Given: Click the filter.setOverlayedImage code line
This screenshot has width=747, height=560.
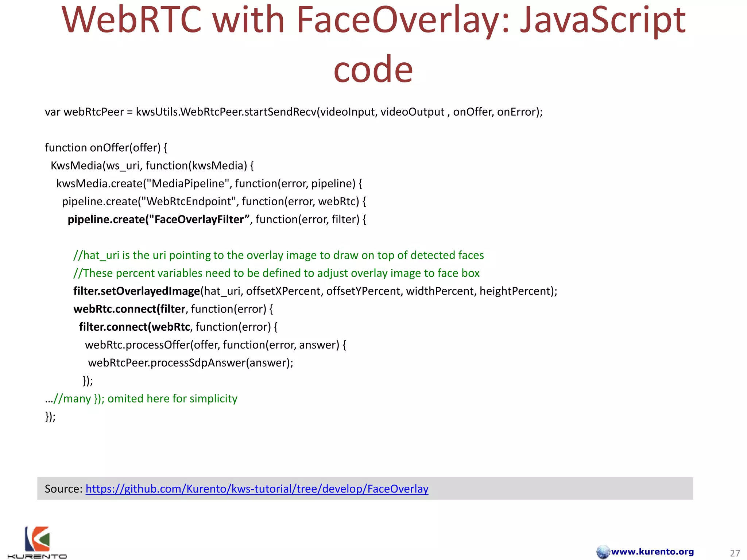Looking at the screenshot, I should 316,291.
